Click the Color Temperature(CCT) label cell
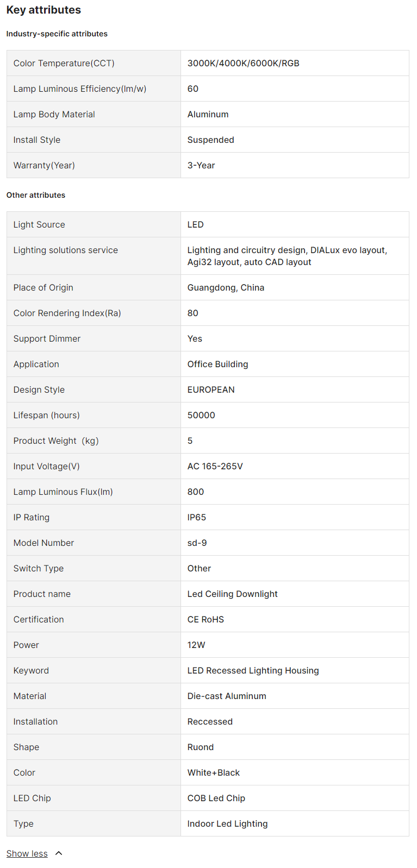 [64, 63]
